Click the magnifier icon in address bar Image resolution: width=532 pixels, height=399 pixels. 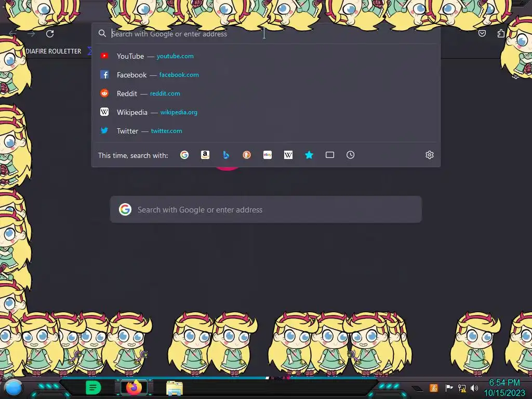tap(102, 33)
